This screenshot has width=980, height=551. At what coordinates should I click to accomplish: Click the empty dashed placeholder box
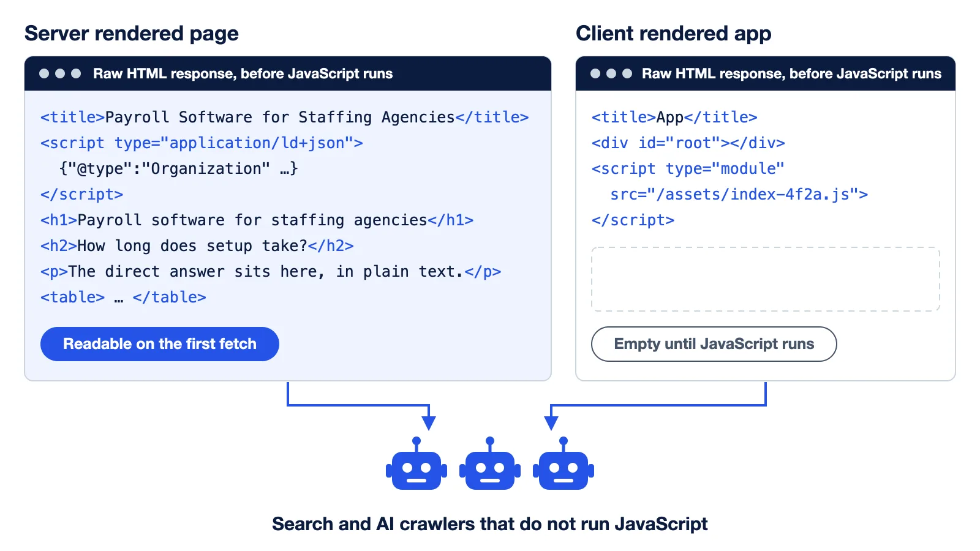(766, 279)
